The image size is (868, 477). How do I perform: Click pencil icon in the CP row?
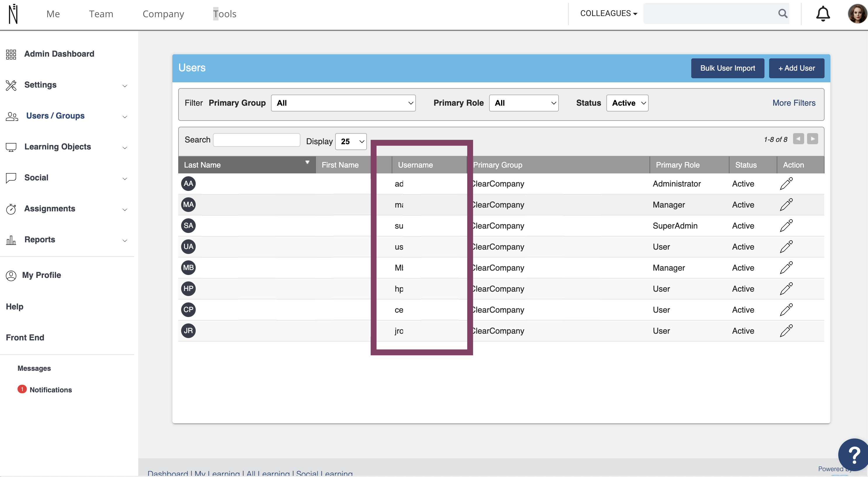[x=786, y=310]
